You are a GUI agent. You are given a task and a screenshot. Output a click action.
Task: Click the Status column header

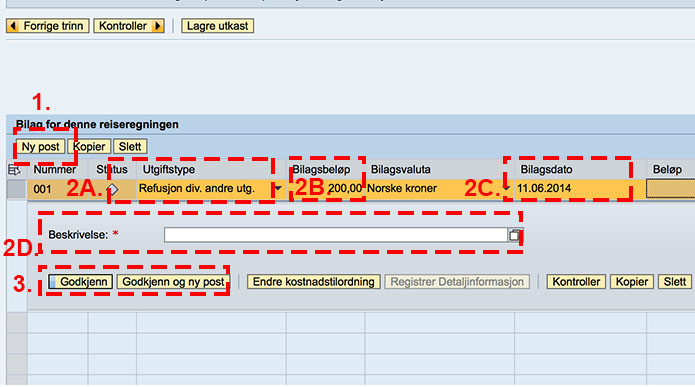[x=112, y=170]
